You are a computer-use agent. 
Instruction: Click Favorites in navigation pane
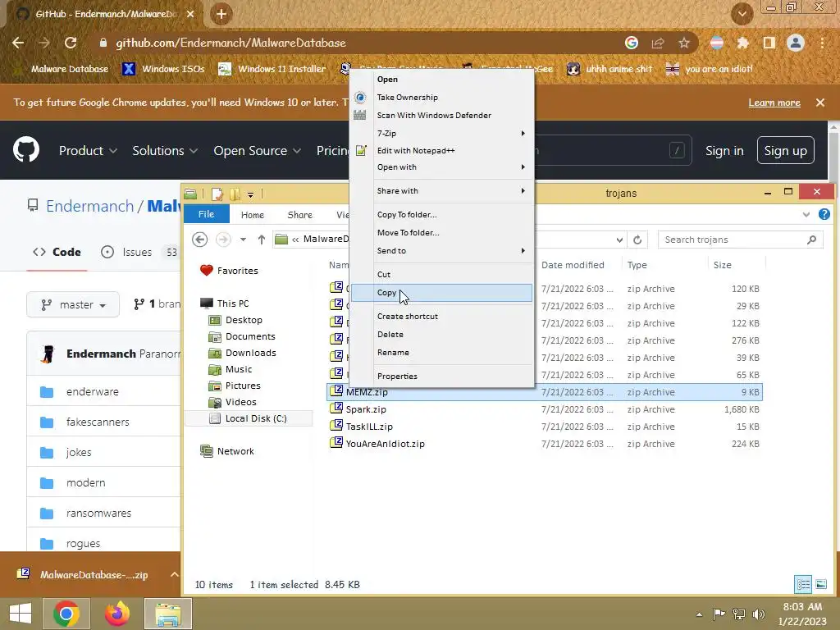[237, 271]
